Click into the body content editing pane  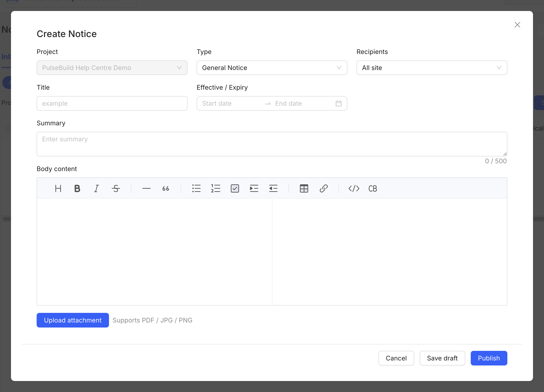155,252
